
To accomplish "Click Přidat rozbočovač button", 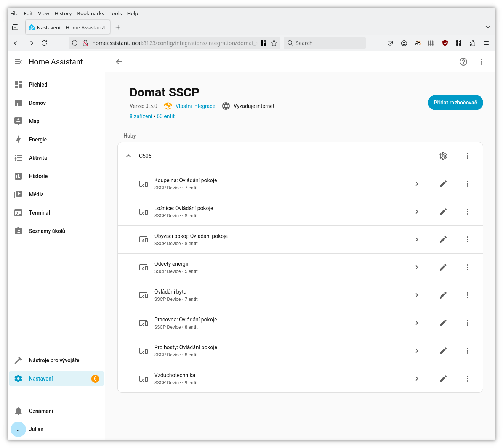I will tap(455, 103).
